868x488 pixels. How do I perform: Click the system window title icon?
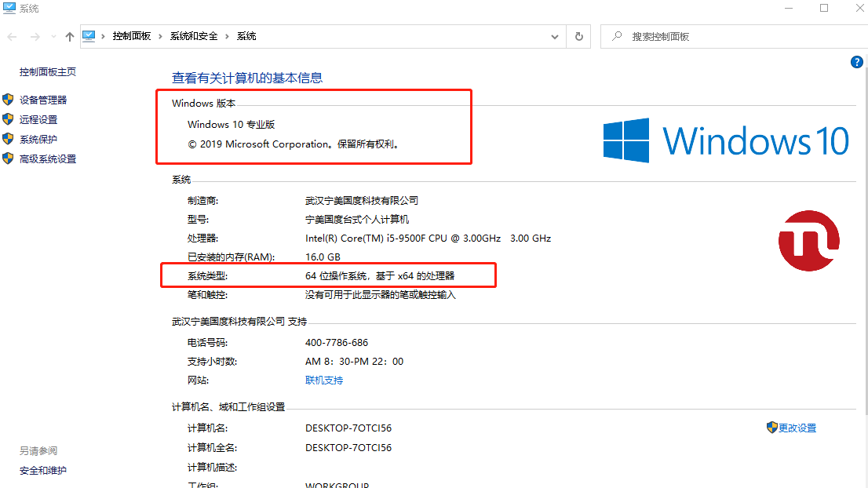pos(9,8)
